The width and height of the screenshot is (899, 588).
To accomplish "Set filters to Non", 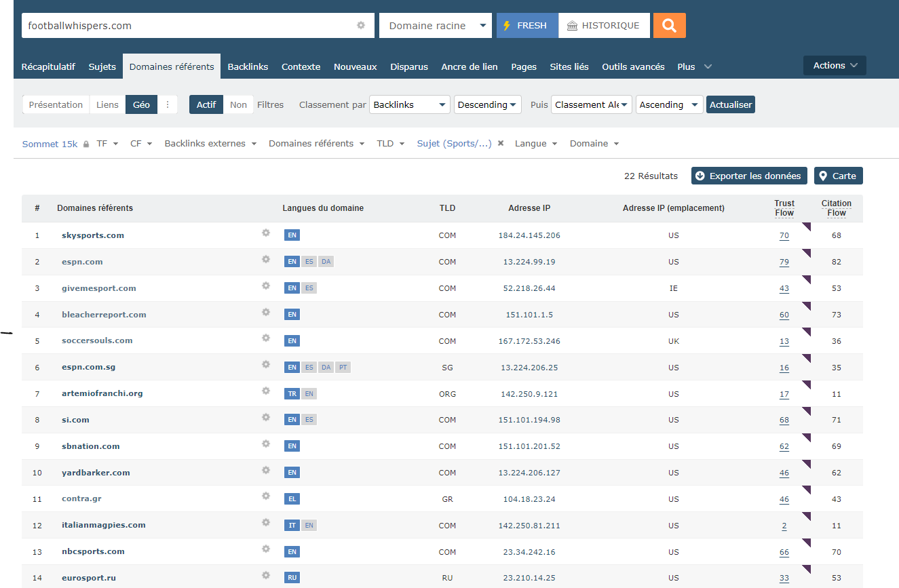I will pyautogui.click(x=238, y=104).
